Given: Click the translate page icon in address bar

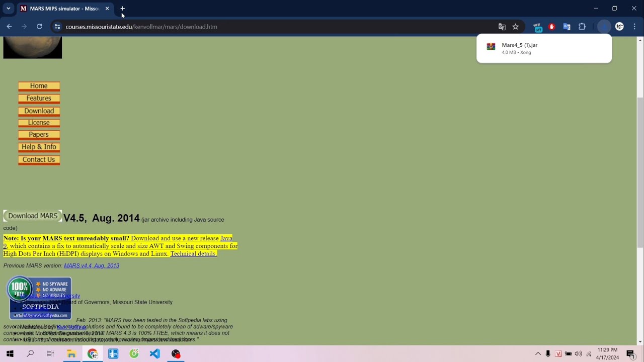Looking at the screenshot, I should point(502,27).
